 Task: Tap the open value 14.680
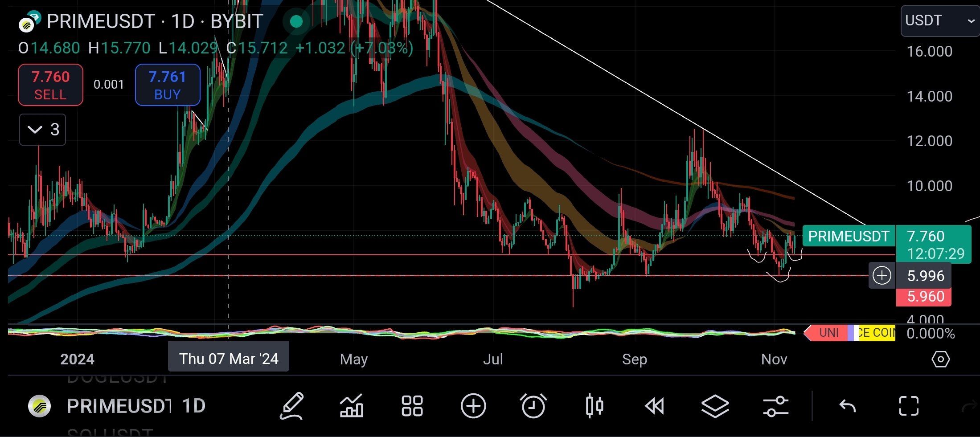(x=55, y=48)
